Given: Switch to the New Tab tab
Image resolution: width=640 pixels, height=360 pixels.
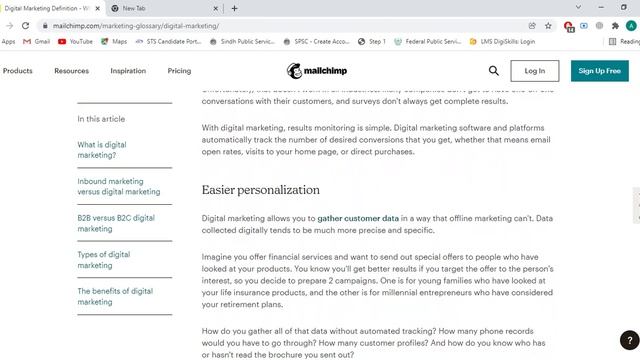Looking at the screenshot, I should tap(163, 8).
